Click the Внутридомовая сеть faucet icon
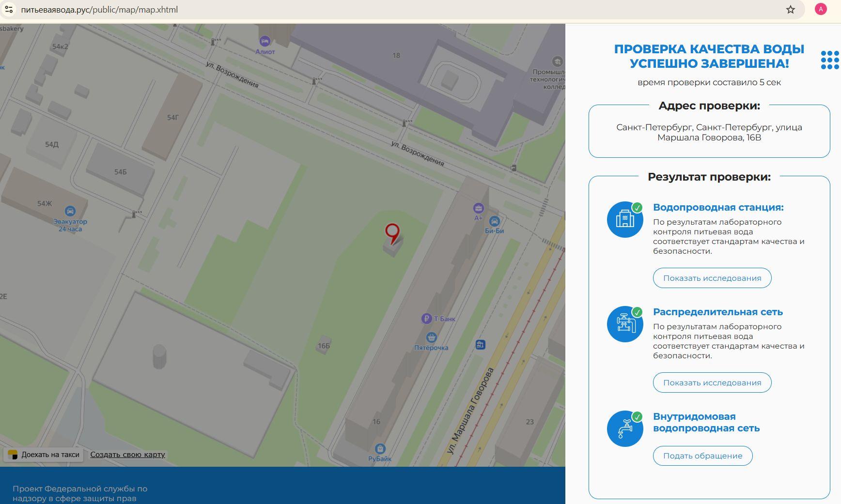Image resolution: width=841 pixels, height=504 pixels. [625, 428]
